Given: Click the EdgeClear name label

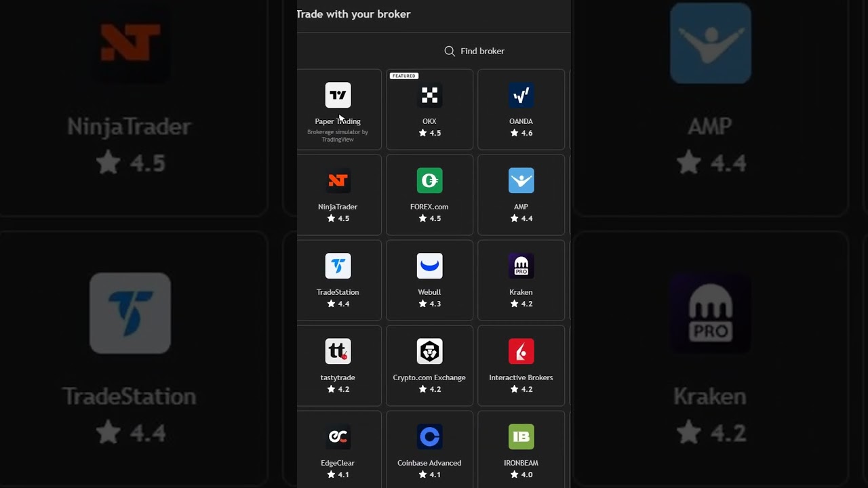Looking at the screenshot, I should (x=338, y=463).
